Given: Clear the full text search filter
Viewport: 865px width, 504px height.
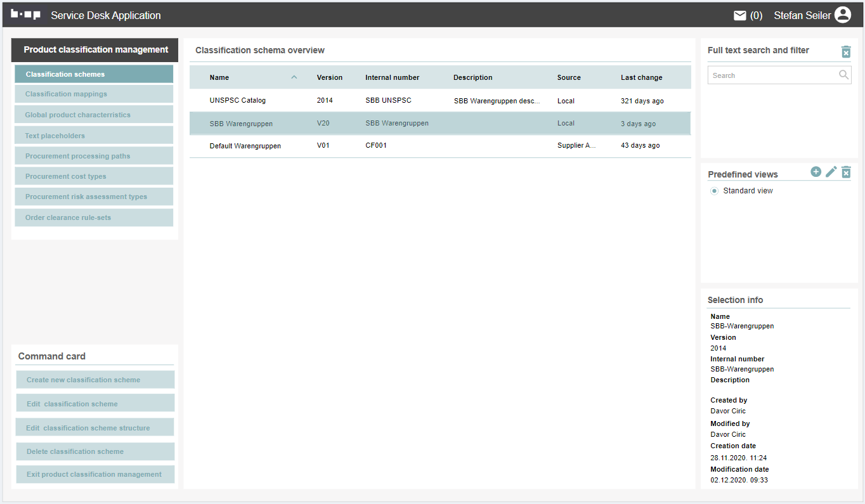Looking at the screenshot, I should click(x=845, y=52).
